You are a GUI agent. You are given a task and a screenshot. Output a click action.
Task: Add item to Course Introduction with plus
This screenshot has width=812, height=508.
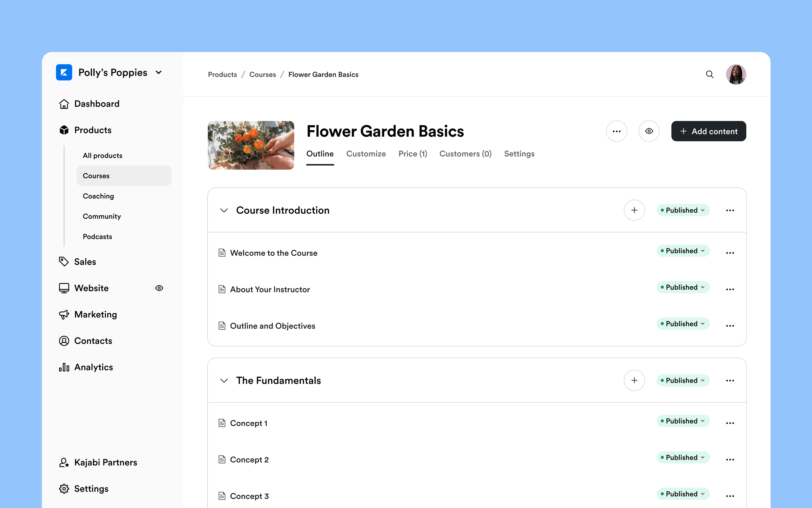pos(634,210)
